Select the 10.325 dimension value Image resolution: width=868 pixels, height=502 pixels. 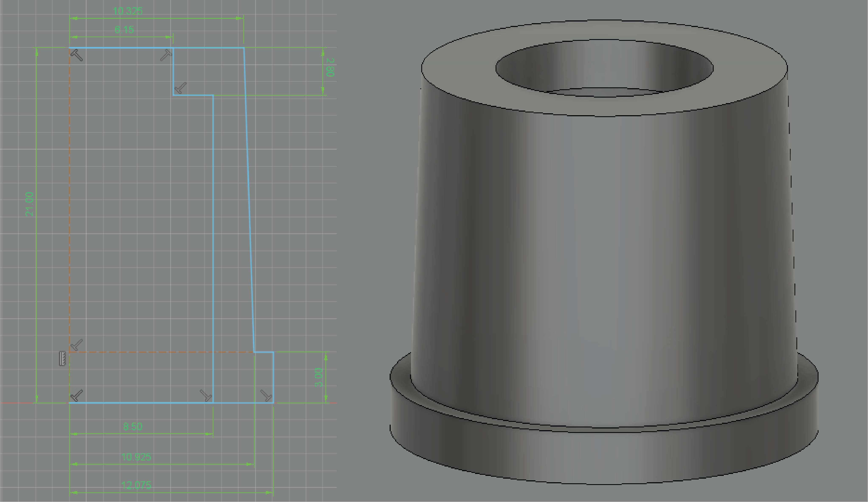point(127,11)
